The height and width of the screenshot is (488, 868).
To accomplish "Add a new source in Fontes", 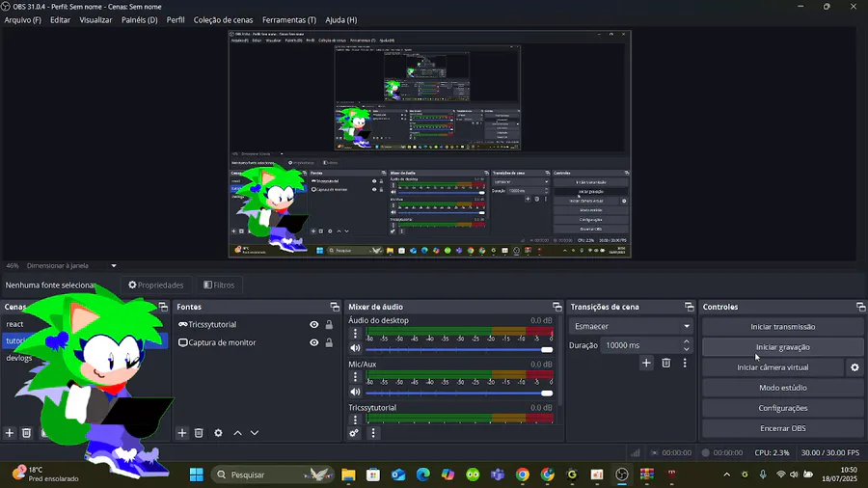I will [182, 433].
